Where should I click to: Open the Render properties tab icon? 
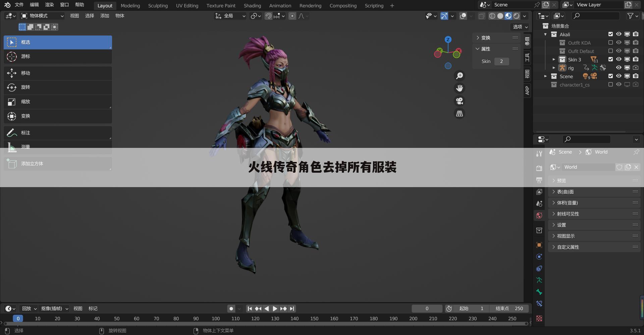pyautogui.click(x=539, y=168)
